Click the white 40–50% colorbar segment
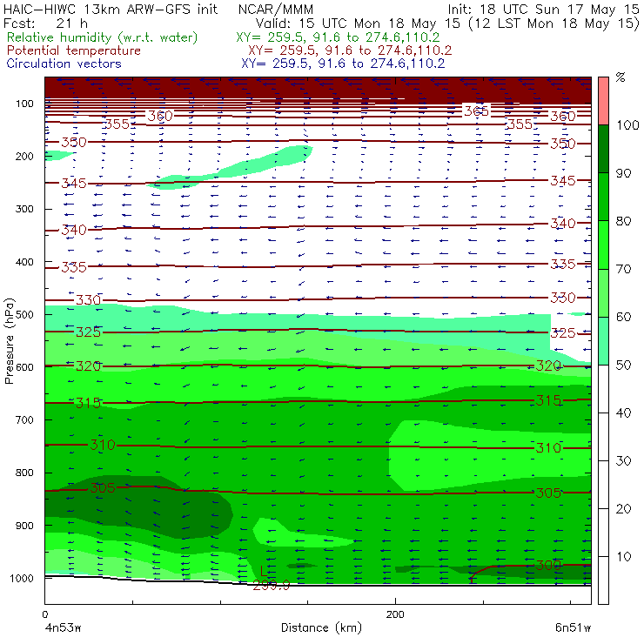Viewport: 644px width, 644px height. point(603,388)
